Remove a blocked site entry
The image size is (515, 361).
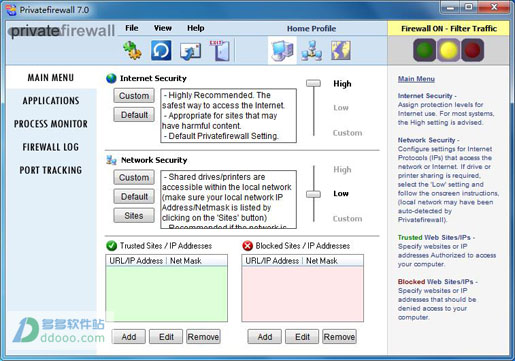339,337
